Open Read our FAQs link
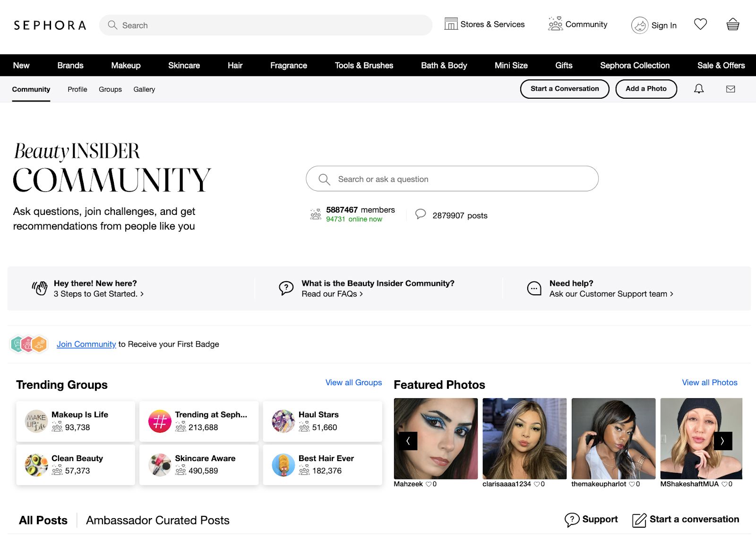756x539 pixels. [x=332, y=294]
